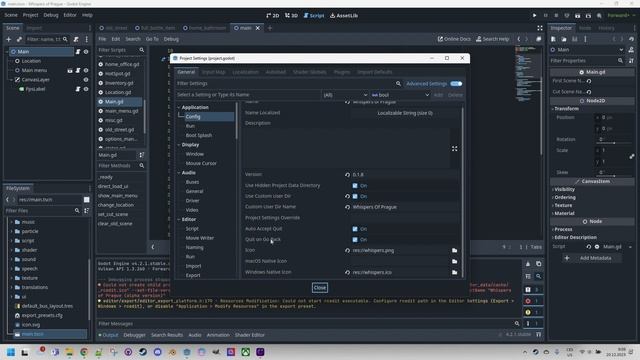The image size is (640, 360).
Task: Browse for the Icon file
Action: [x=454, y=251]
